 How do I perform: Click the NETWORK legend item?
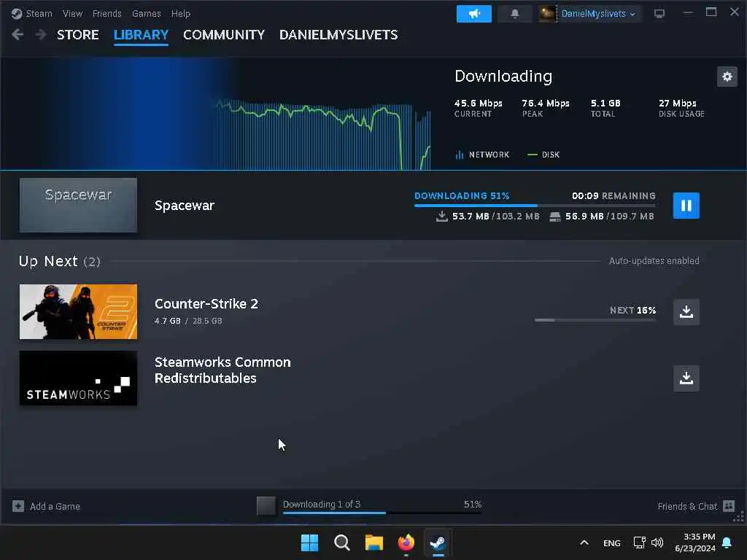(482, 155)
